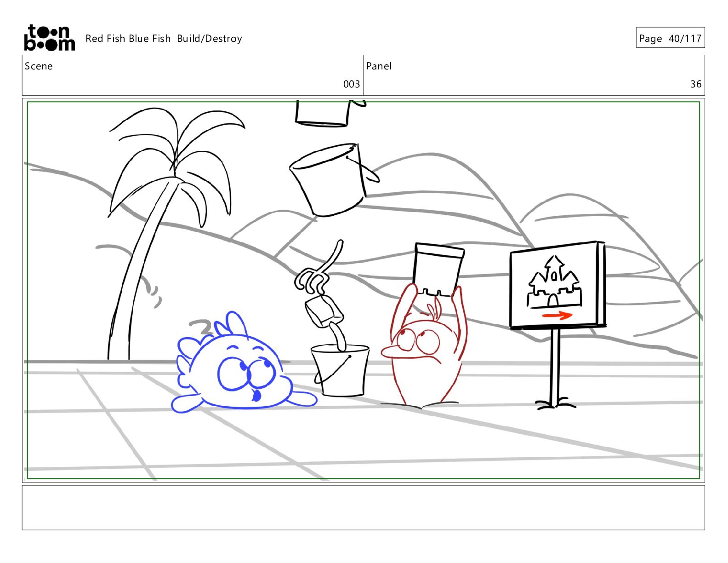728x563 pixels.
Task: Click the red fish character drawing
Action: point(425,345)
